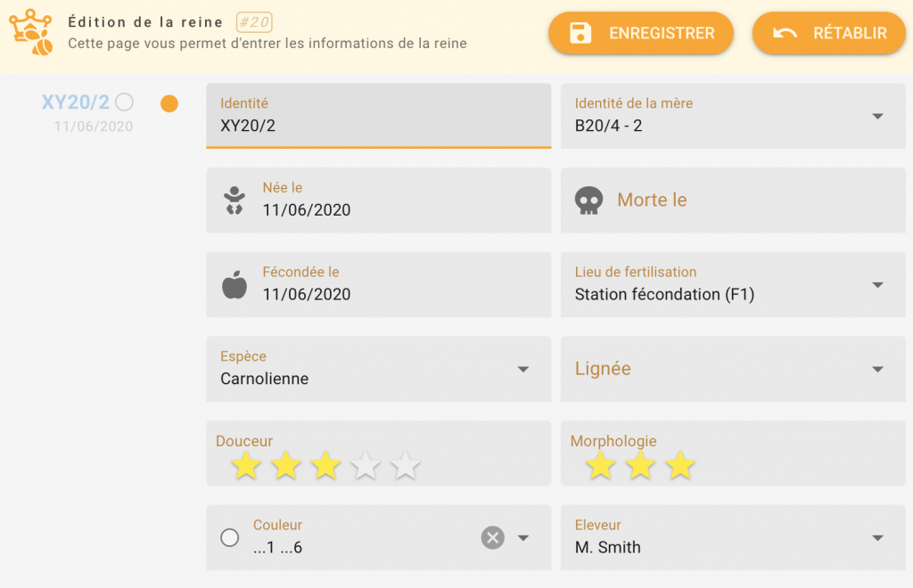Focus the Identité text field

[379, 126]
